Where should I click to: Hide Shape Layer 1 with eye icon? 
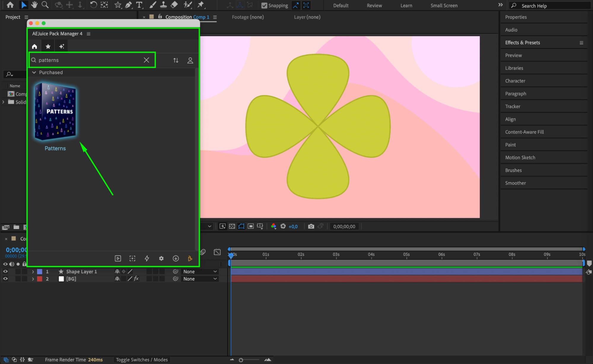[x=5, y=271]
